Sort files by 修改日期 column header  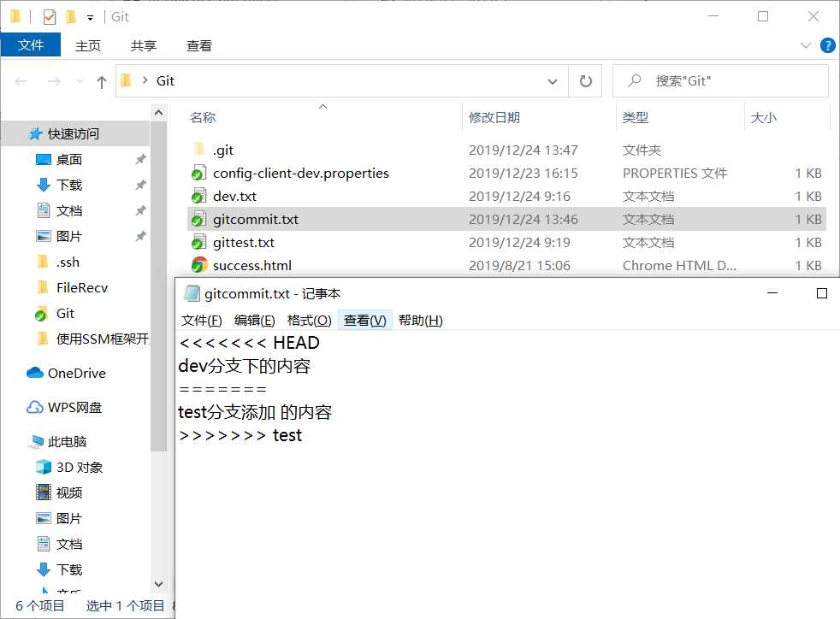(494, 117)
